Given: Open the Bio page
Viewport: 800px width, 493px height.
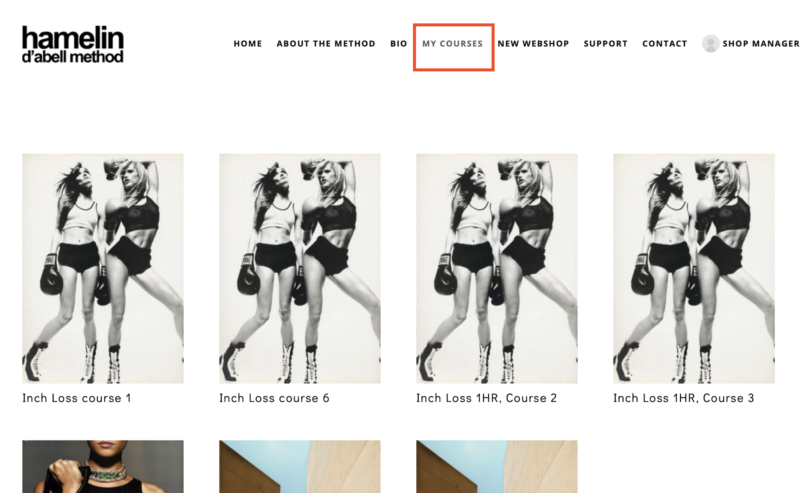Looking at the screenshot, I should [399, 44].
